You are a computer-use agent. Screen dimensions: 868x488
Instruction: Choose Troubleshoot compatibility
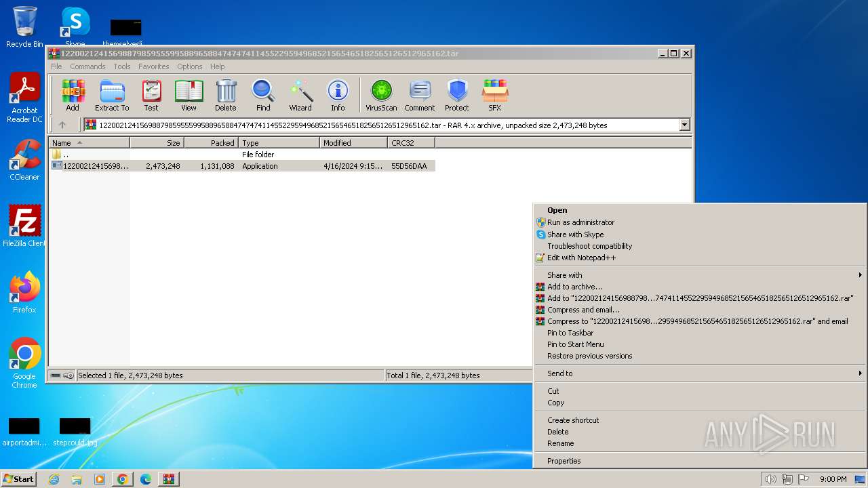pyautogui.click(x=700, y=246)
